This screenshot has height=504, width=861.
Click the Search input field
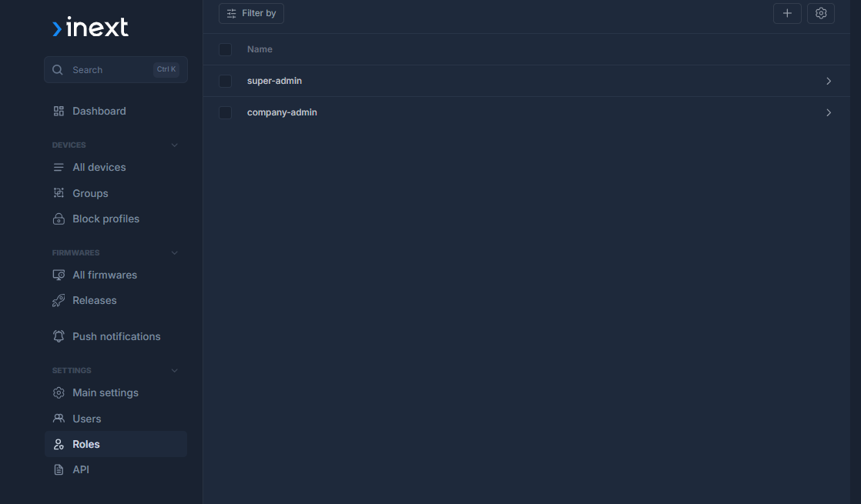point(108,69)
